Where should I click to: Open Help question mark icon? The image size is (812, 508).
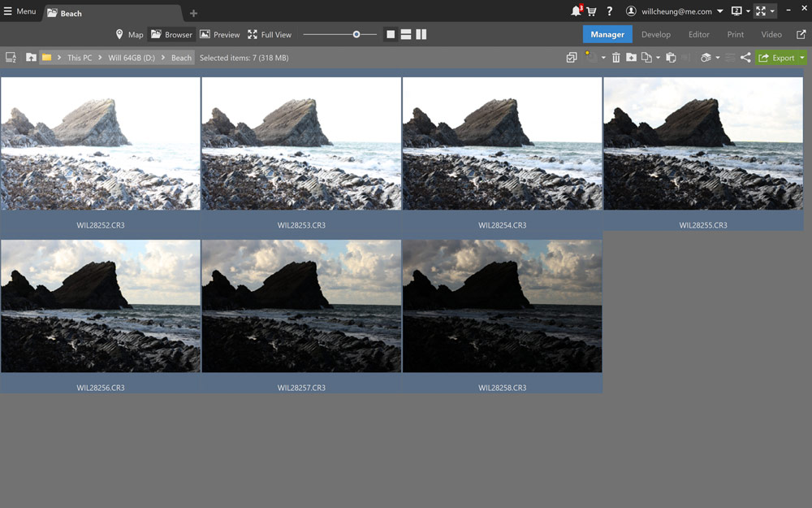pos(610,11)
